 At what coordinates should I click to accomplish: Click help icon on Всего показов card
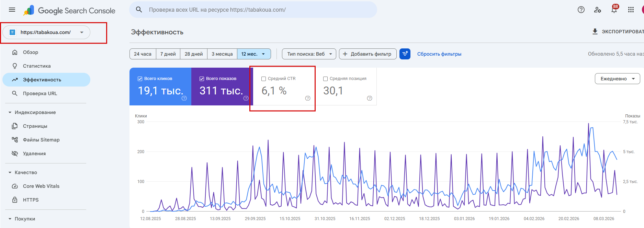(246, 98)
